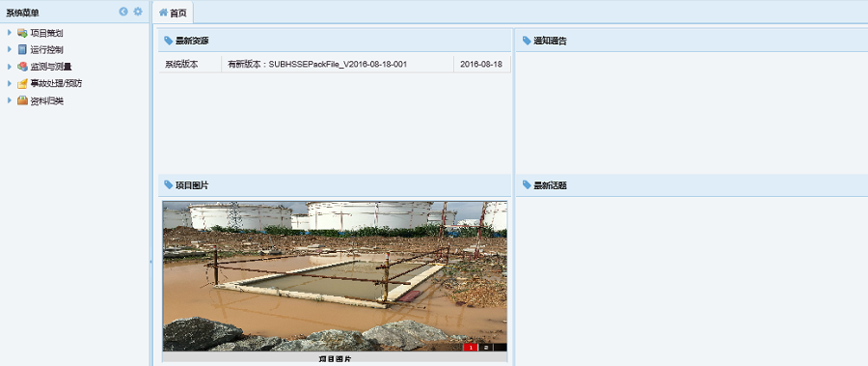Click the 项目策划 menu icon
This screenshot has height=366, width=868.
coord(22,33)
